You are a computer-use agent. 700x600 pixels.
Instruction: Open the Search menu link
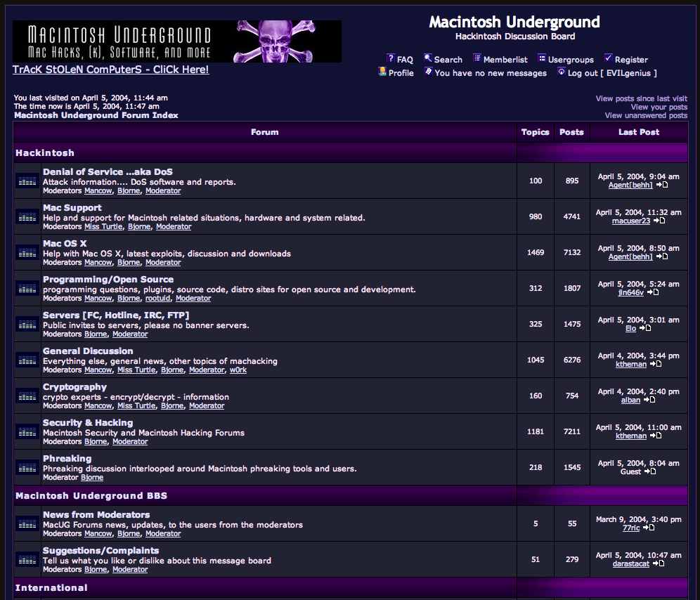448,60
